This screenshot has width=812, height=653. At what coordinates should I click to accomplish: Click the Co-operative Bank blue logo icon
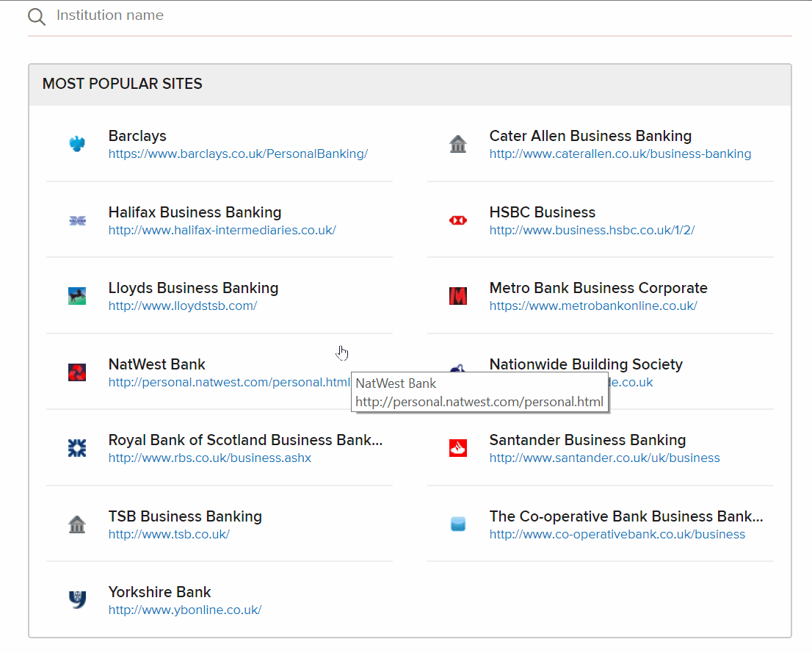tap(458, 524)
